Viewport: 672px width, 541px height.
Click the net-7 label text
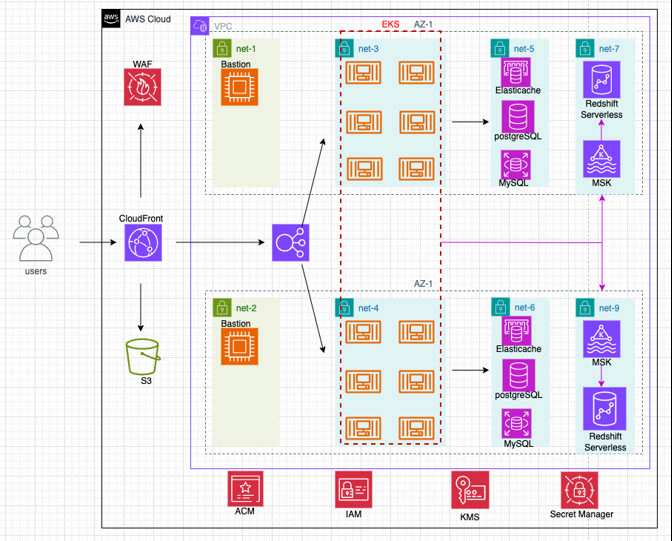609,49
